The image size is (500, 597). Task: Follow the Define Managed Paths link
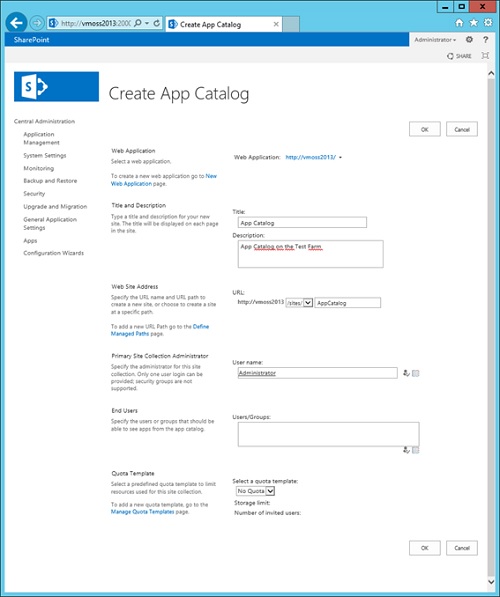click(x=160, y=330)
